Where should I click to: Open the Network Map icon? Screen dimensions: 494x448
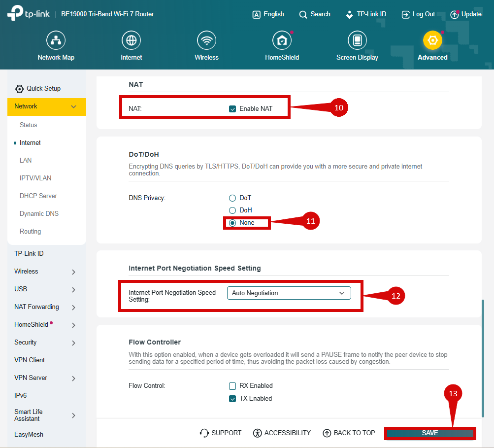(56, 40)
